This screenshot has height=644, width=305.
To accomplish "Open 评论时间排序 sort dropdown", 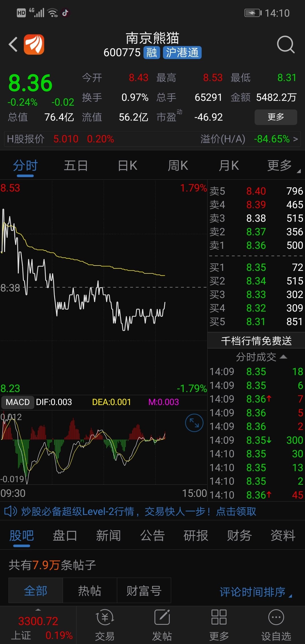I will coord(256,592).
